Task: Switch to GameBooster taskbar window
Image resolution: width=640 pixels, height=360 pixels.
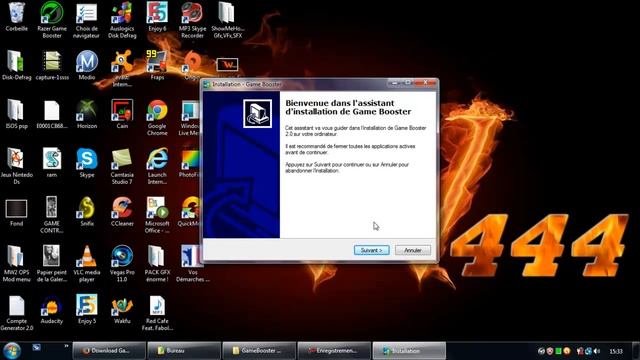Action: point(259,351)
